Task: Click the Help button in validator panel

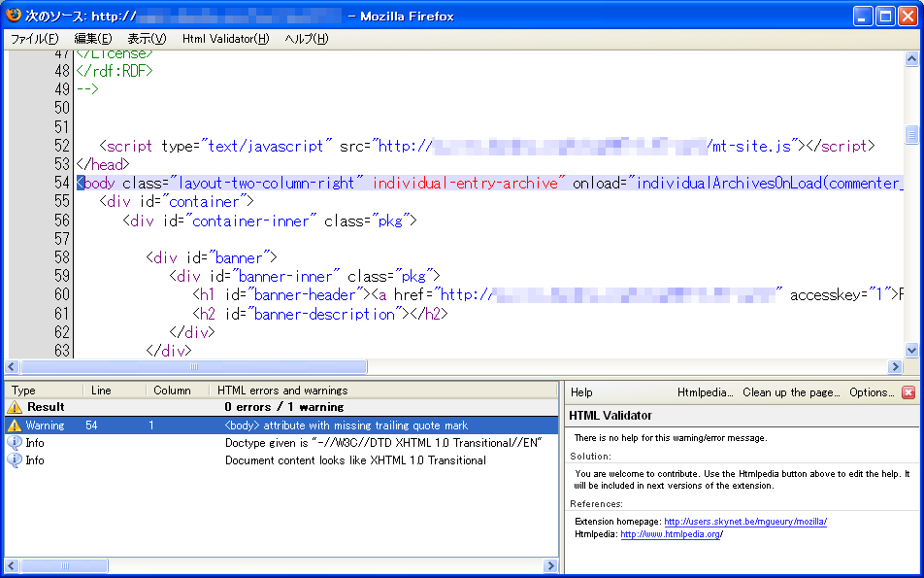Action: click(x=581, y=392)
